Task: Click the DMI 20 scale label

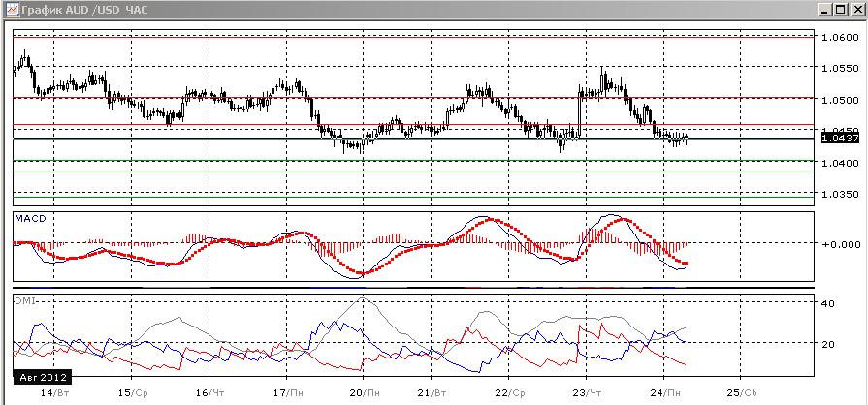Action: (x=827, y=344)
